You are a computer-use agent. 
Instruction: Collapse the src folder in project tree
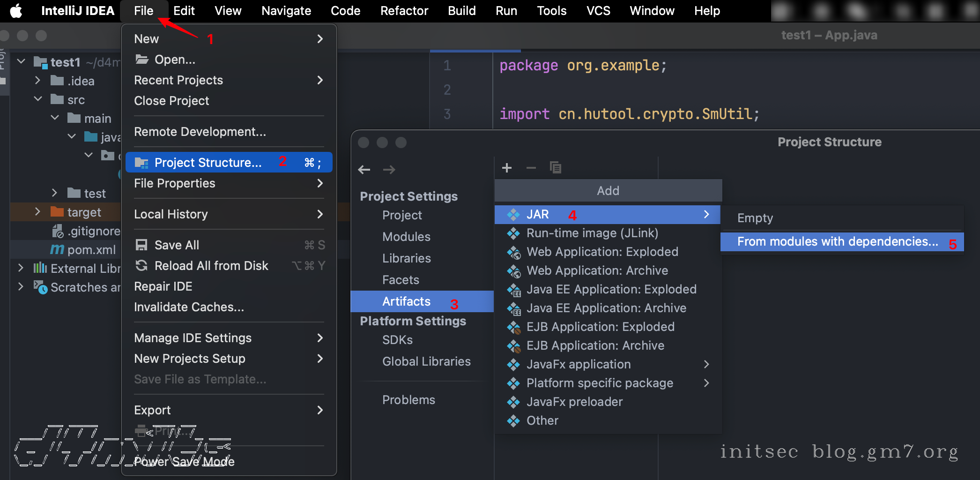click(38, 99)
